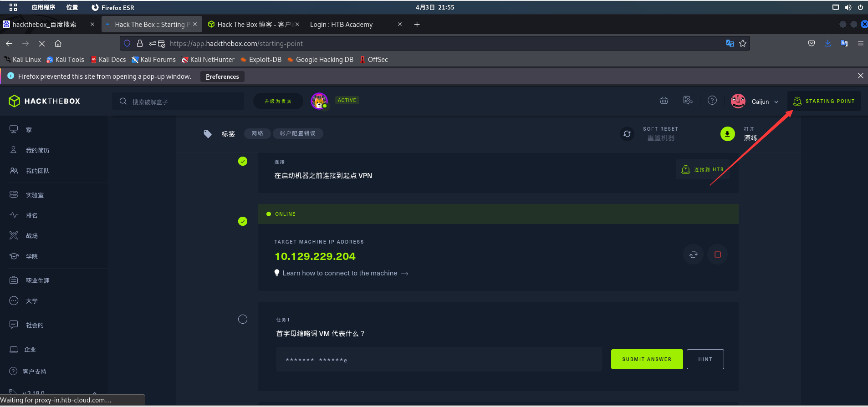Screen dimensions: 868x407
Task: Copy the target IP 10.129.229.204
Action: tap(315, 256)
